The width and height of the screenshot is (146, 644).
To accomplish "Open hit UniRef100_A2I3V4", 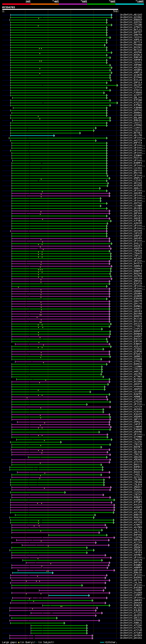I will click(131, 542).
